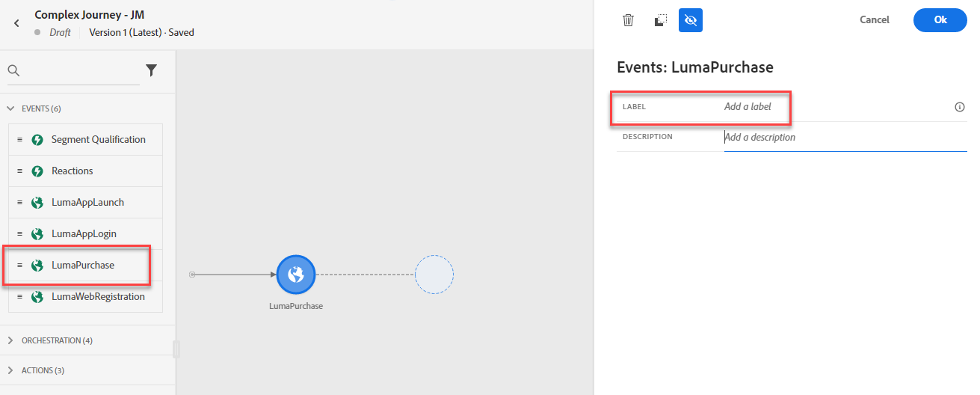This screenshot has width=980, height=395.
Task: Click drag handle of LumaAppLogin row
Action: coord(19,234)
